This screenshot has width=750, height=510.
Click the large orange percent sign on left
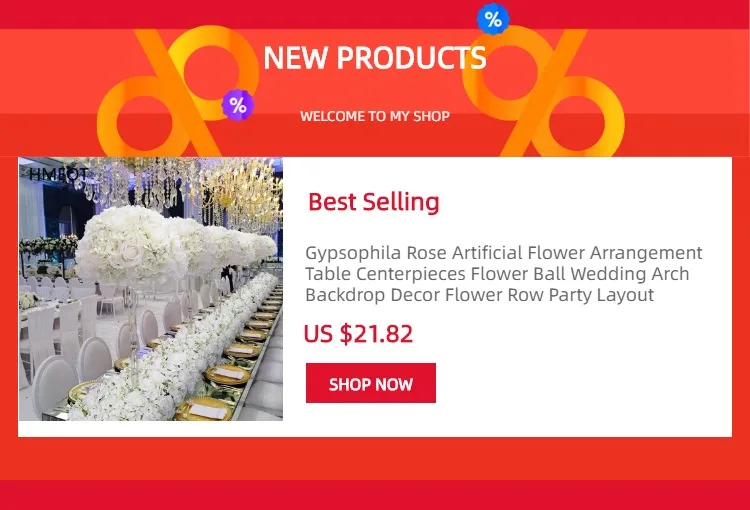point(178,92)
